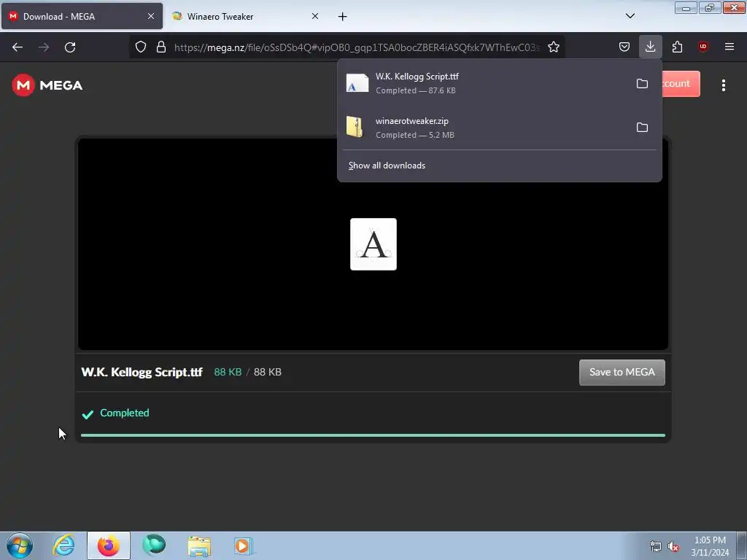Open downloaded winaerotweaker.zip archive icon
The width and height of the screenshot is (747, 560).
coord(355,127)
